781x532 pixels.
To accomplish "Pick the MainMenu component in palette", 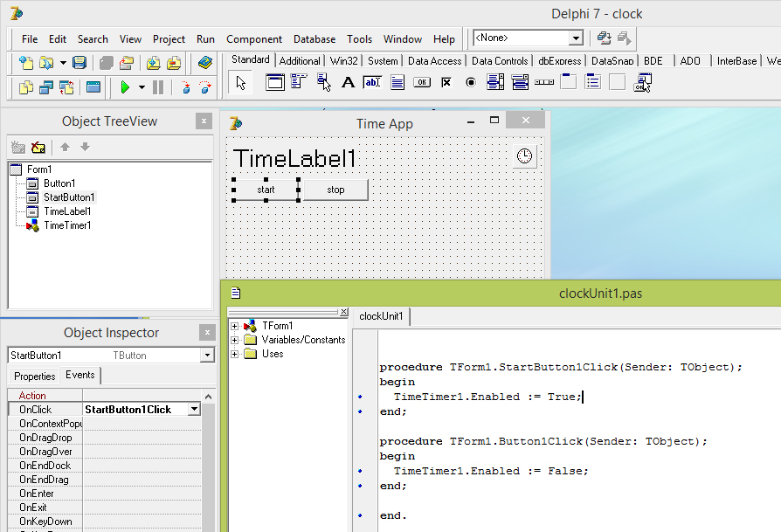I will tap(299, 82).
